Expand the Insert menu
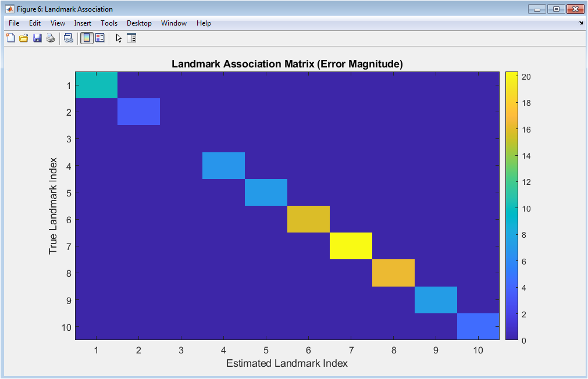This screenshot has height=379, width=588. [83, 23]
